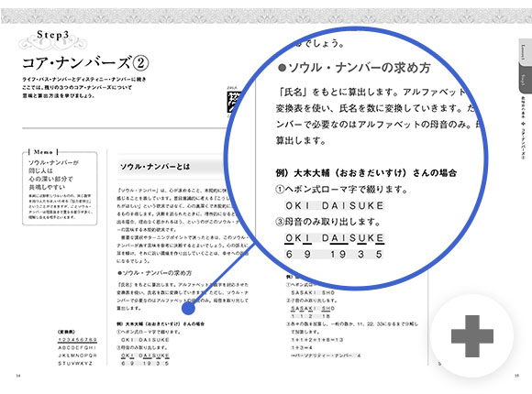The width and height of the screenshot is (532, 394).
Task: Click the コア・ナンバーズ page title
Action: [85, 63]
